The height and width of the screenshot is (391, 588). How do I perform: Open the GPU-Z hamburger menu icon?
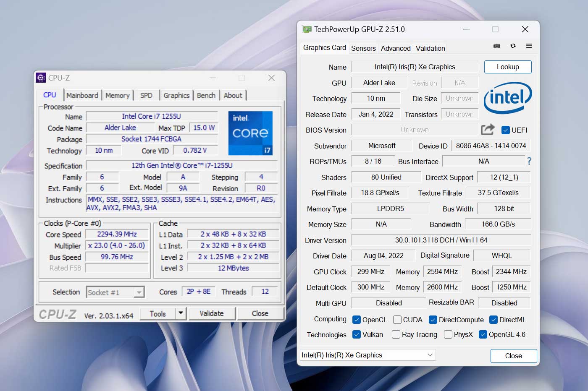coord(529,46)
